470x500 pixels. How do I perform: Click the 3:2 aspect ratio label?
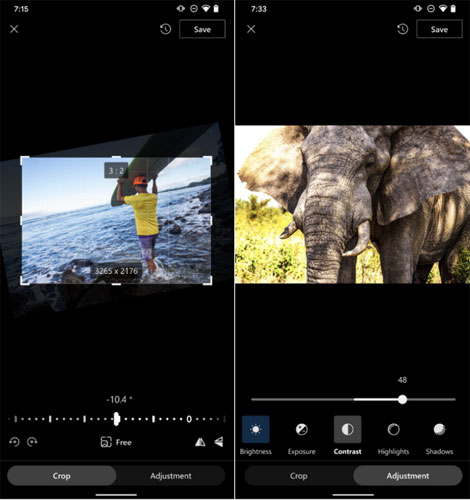point(116,171)
